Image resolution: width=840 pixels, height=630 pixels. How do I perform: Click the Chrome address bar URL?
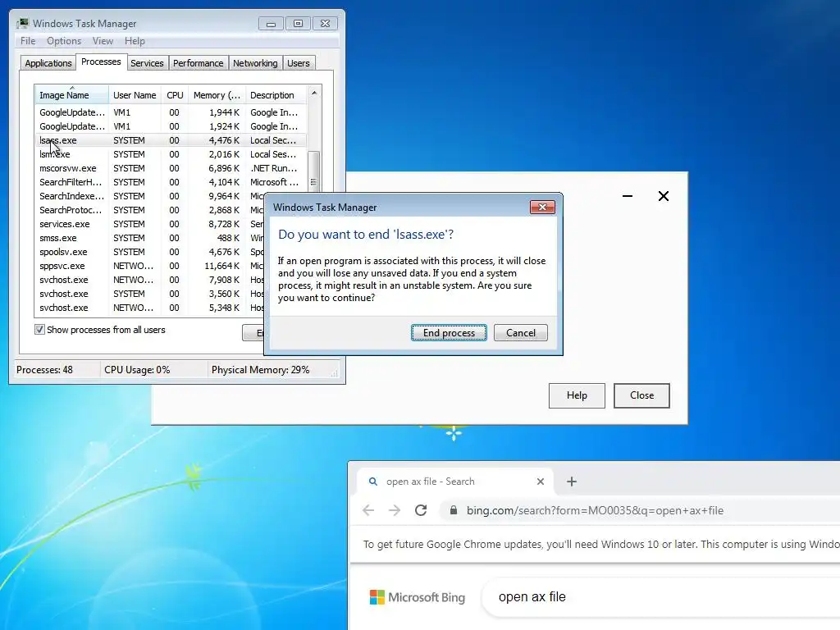pyautogui.click(x=595, y=510)
